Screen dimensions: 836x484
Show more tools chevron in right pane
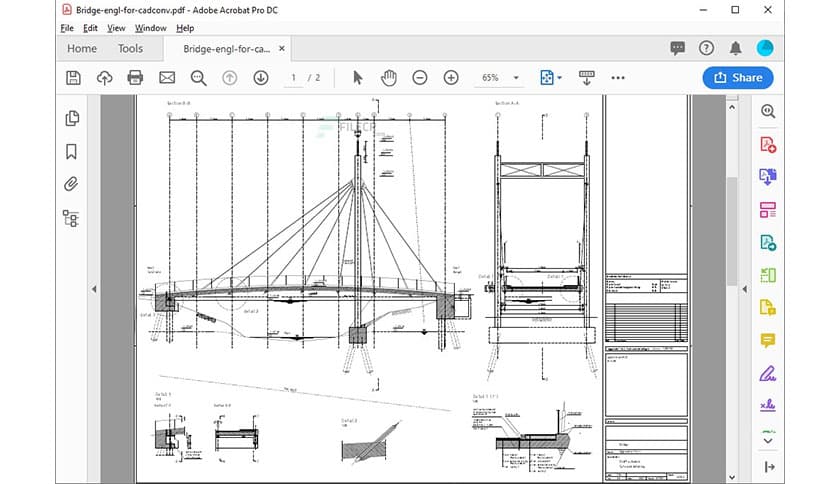point(768,441)
